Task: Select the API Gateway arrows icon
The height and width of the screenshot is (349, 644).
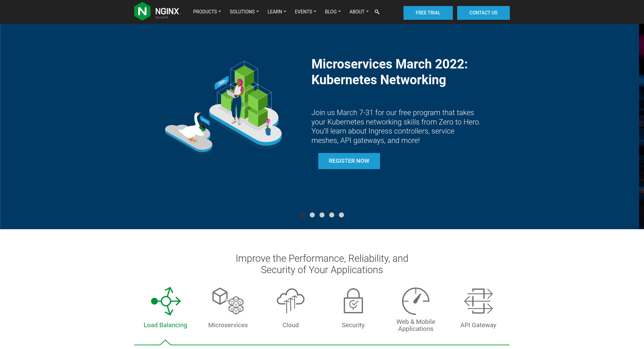Action: click(x=478, y=301)
